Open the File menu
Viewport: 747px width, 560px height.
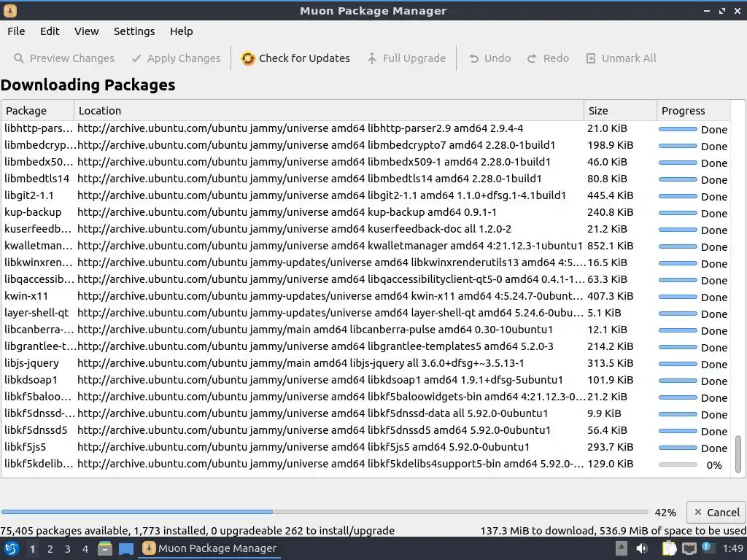(x=16, y=31)
